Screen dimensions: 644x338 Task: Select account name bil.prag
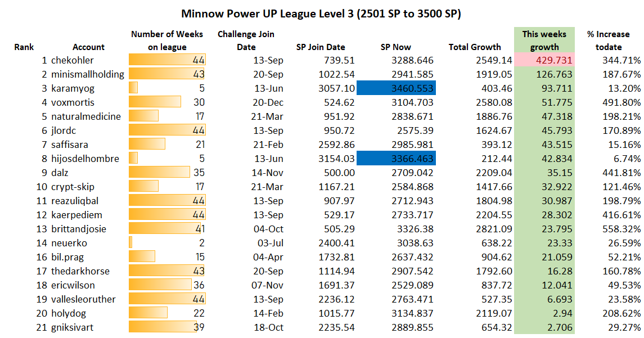67,257
